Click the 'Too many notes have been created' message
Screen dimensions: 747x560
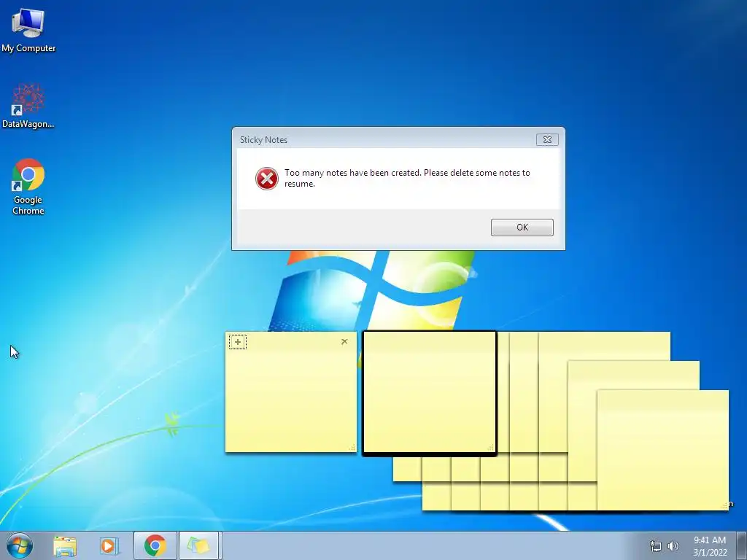pyautogui.click(x=407, y=178)
